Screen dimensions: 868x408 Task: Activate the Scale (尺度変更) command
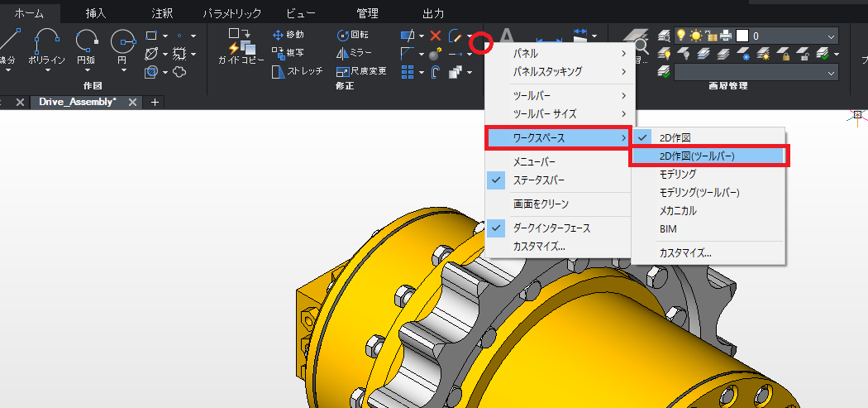click(361, 71)
